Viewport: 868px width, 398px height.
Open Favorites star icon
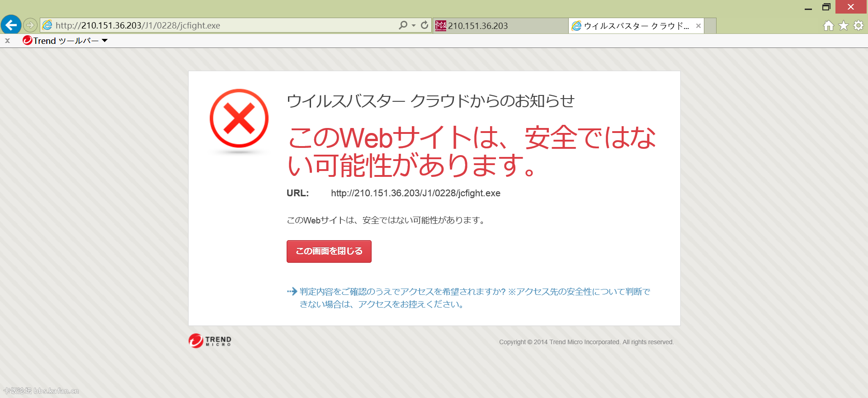(x=844, y=26)
